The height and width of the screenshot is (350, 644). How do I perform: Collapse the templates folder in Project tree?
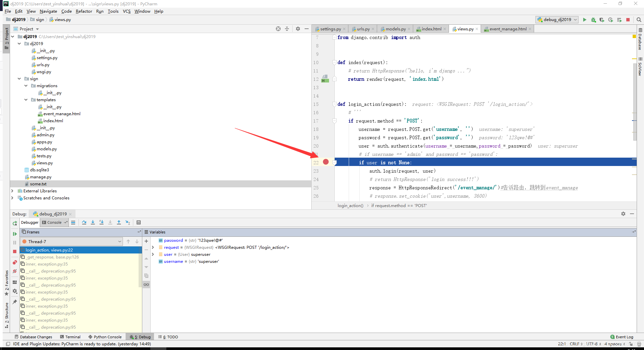tap(26, 100)
